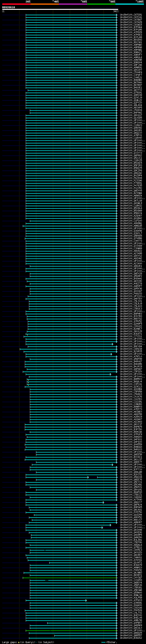This screenshot has width=146, height=644.
Task: Select hit label UniRef100_B6TM40
Action: click(131, 82)
